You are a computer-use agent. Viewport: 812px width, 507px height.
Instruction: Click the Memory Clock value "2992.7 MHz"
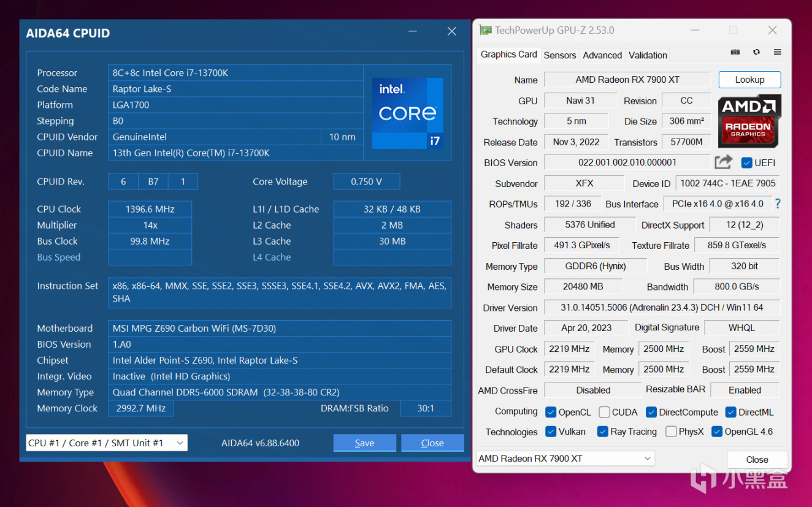pos(141,408)
